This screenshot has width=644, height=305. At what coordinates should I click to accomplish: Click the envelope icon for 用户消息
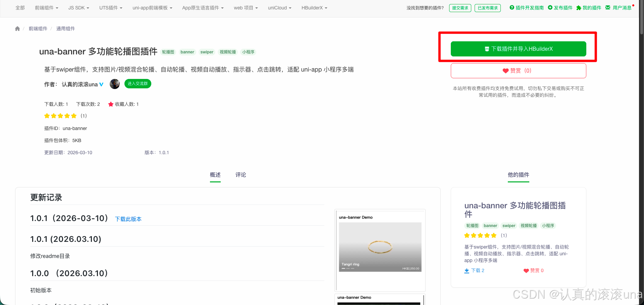pos(608,7)
